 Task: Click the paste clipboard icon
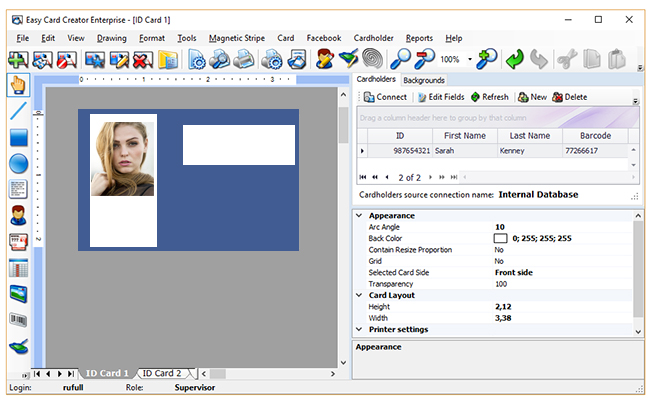click(x=617, y=59)
